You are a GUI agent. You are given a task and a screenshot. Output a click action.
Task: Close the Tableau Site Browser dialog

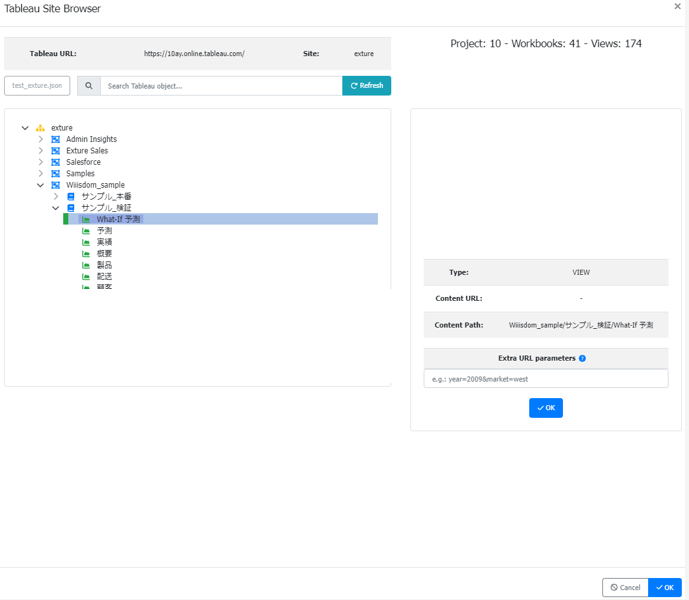tap(677, 6)
